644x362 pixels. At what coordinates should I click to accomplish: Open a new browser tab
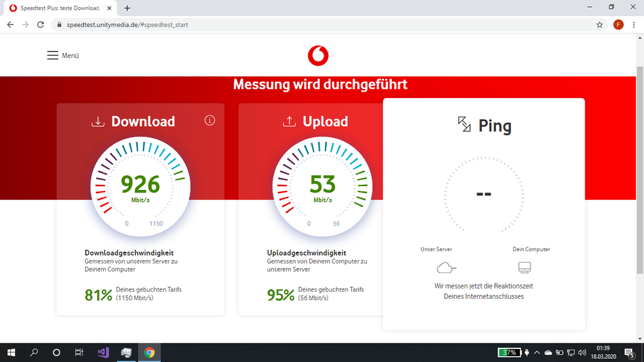pyautogui.click(x=128, y=8)
